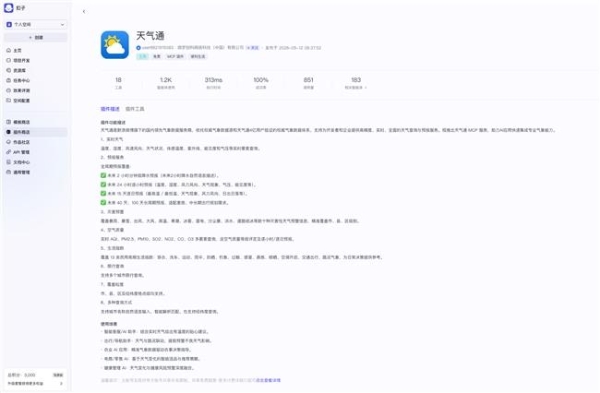Open the 个人空间 workspace dropdown

36,24
